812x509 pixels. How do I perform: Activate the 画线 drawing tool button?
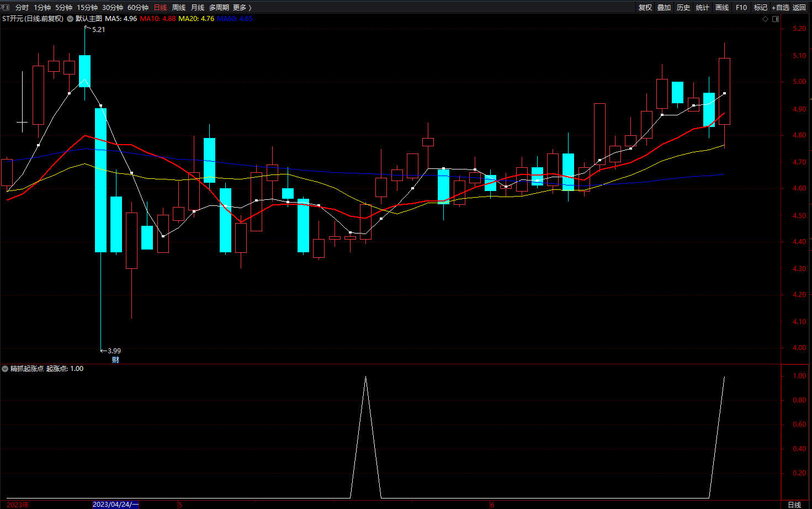click(722, 8)
